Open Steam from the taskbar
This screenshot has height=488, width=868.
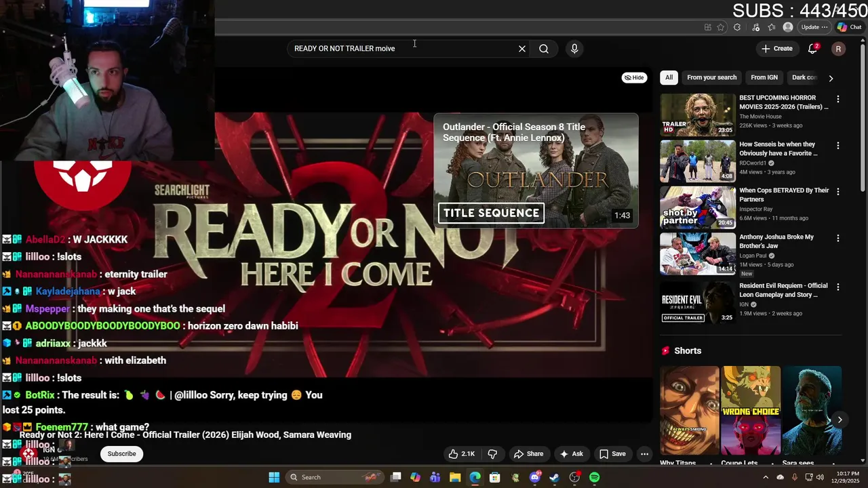(555, 477)
